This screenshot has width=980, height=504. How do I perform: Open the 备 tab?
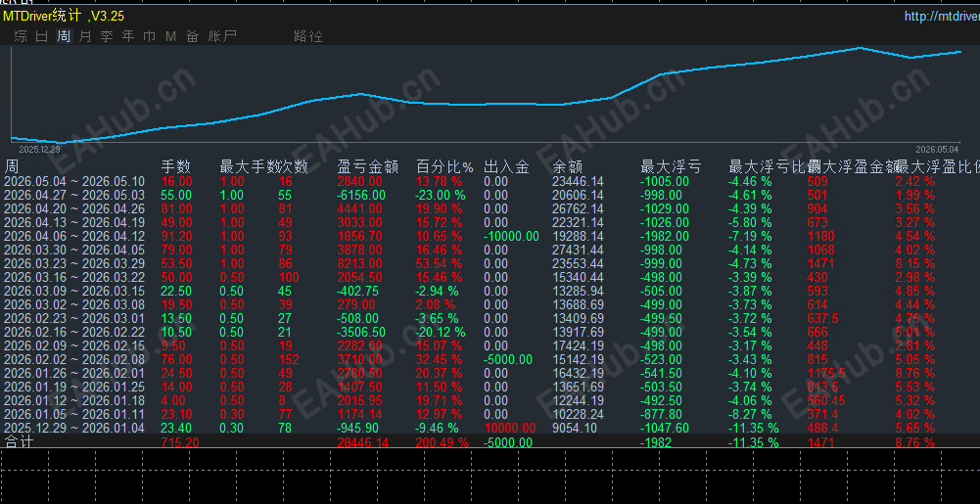tap(193, 36)
